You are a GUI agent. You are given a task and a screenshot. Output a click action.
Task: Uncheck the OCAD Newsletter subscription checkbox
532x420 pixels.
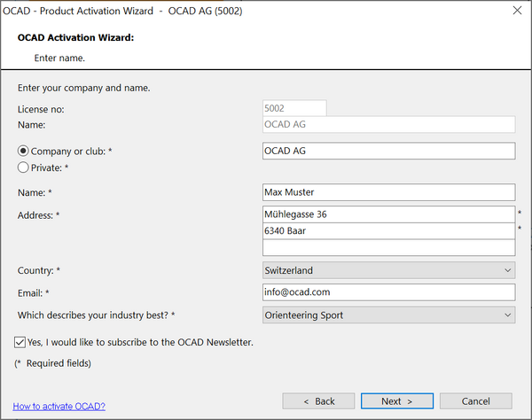point(20,342)
